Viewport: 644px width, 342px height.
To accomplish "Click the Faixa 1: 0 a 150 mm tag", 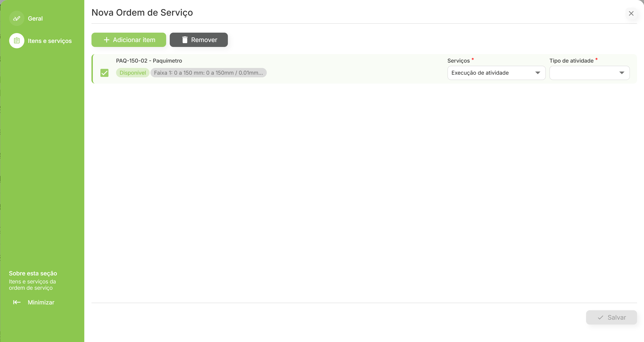I will pyautogui.click(x=208, y=73).
